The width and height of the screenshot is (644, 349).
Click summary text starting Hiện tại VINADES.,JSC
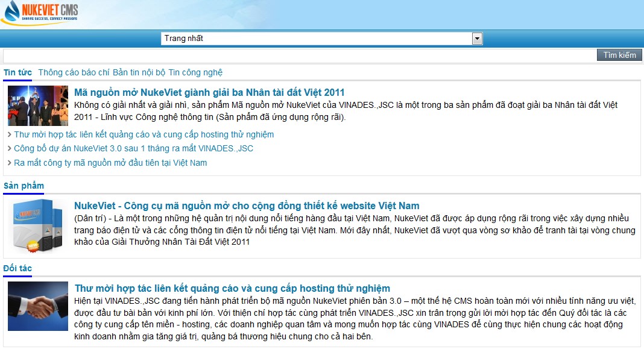355,319
